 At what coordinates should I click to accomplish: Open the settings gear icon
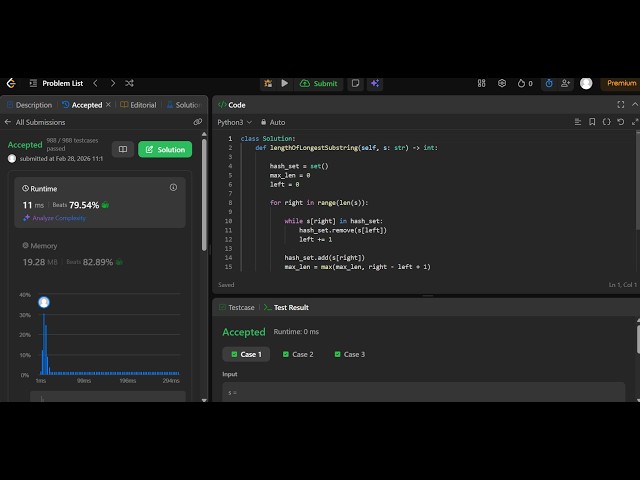point(502,83)
